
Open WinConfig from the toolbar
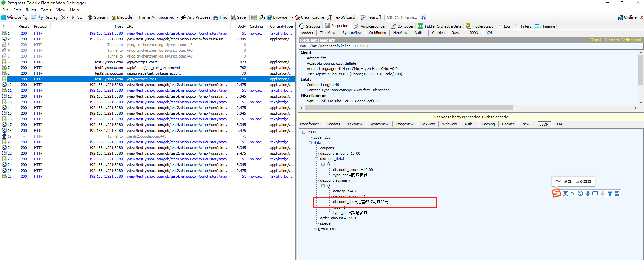pyautogui.click(x=14, y=17)
